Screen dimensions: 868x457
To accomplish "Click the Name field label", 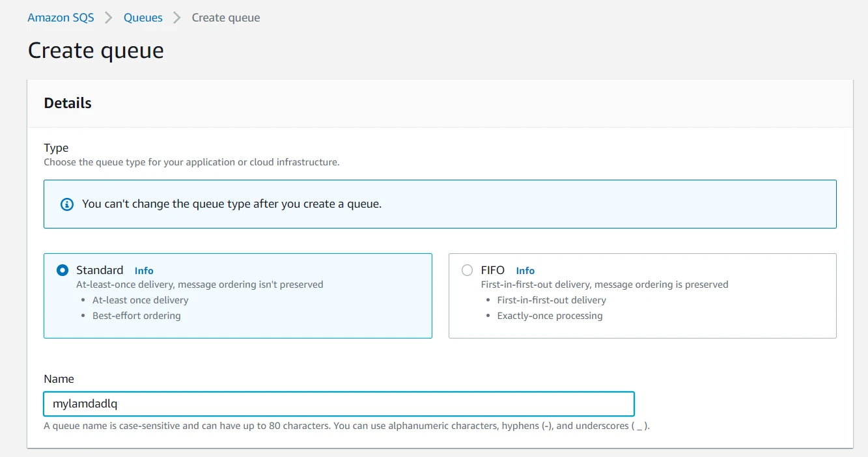I will pyautogui.click(x=59, y=379).
